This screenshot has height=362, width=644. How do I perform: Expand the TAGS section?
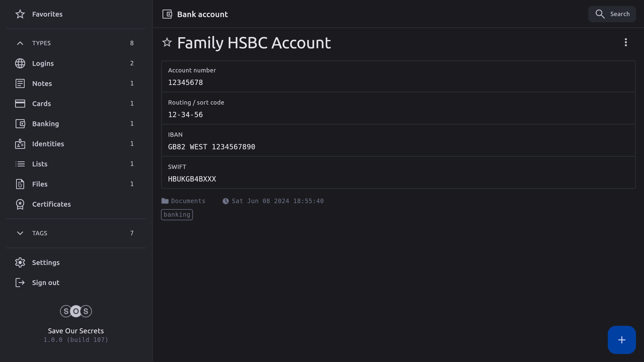point(20,233)
